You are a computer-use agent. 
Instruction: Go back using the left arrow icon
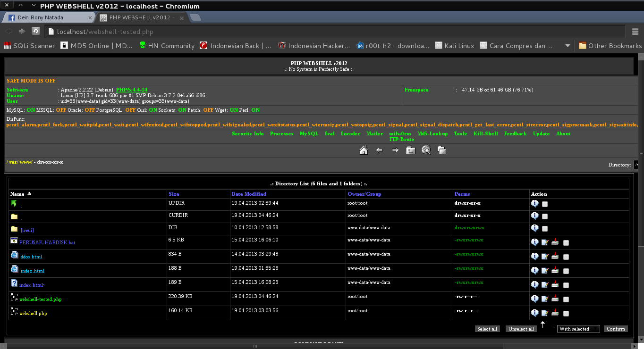pos(379,150)
